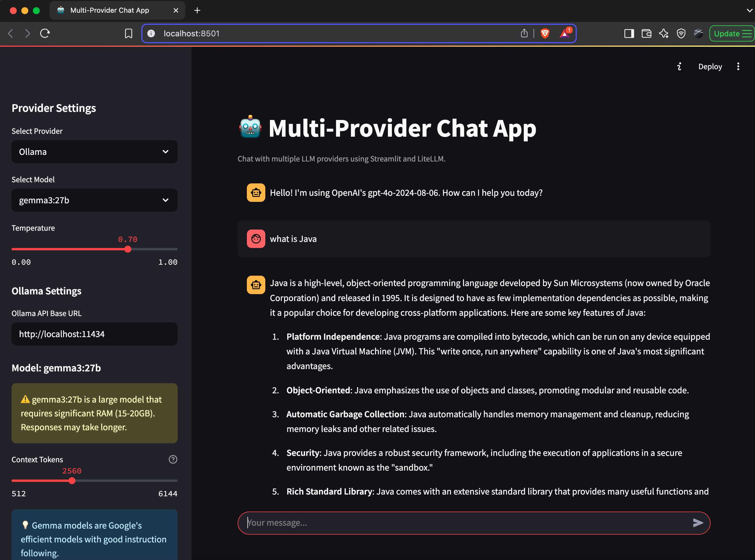Viewport: 755px width, 560px height.
Task: Click the Context Tokens help icon
Action: pyautogui.click(x=173, y=459)
